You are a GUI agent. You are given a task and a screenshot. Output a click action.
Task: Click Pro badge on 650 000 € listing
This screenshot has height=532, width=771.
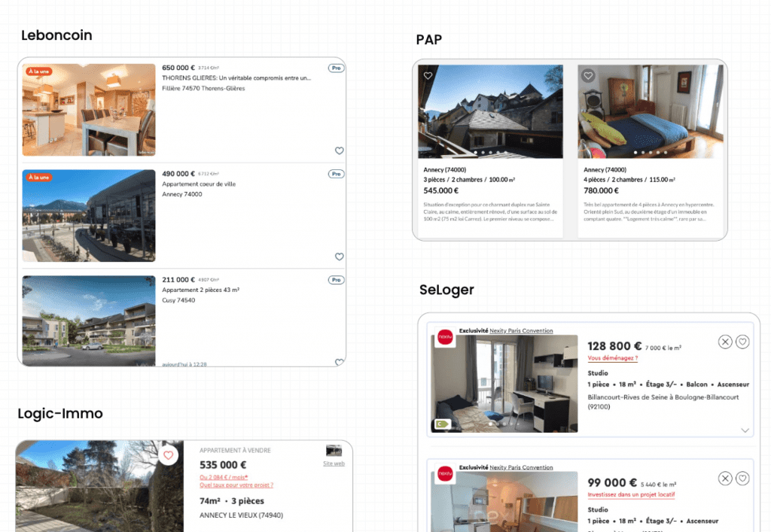(x=336, y=68)
